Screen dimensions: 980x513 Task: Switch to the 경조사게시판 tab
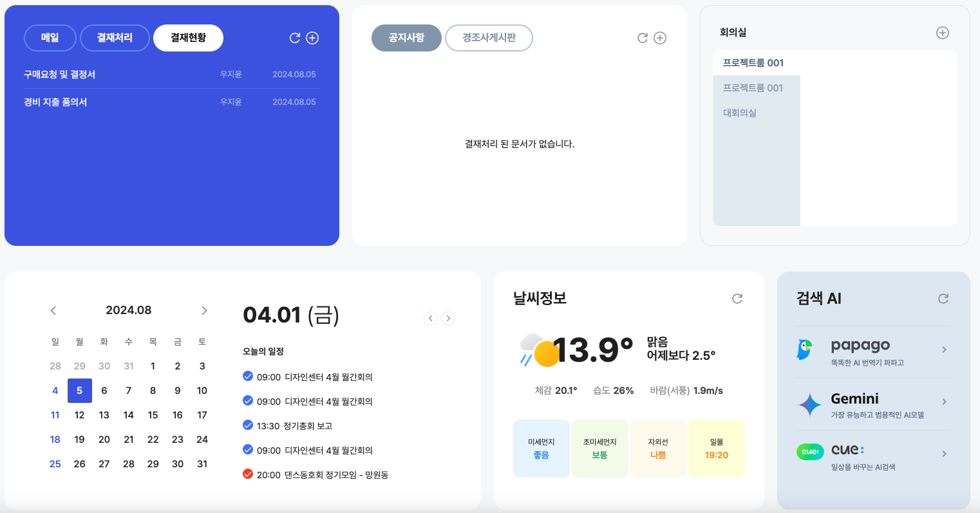[x=489, y=38]
